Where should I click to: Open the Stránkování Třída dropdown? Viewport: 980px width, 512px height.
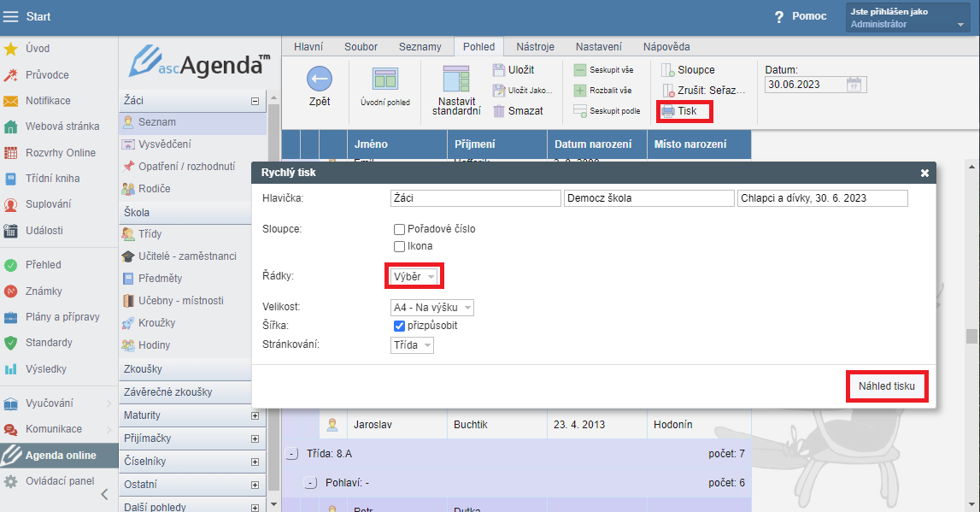pyautogui.click(x=412, y=345)
